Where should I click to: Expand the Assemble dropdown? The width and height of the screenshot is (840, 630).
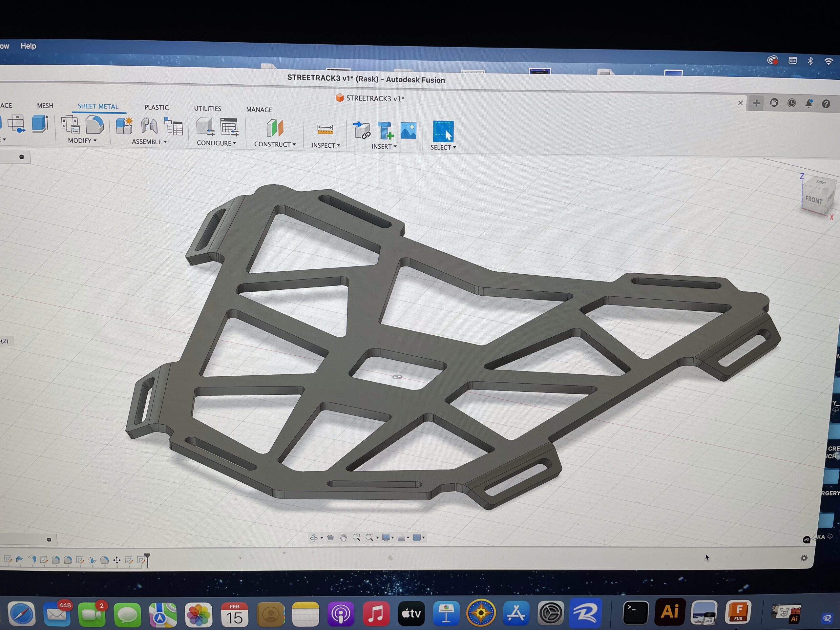(x=149, y=142)
